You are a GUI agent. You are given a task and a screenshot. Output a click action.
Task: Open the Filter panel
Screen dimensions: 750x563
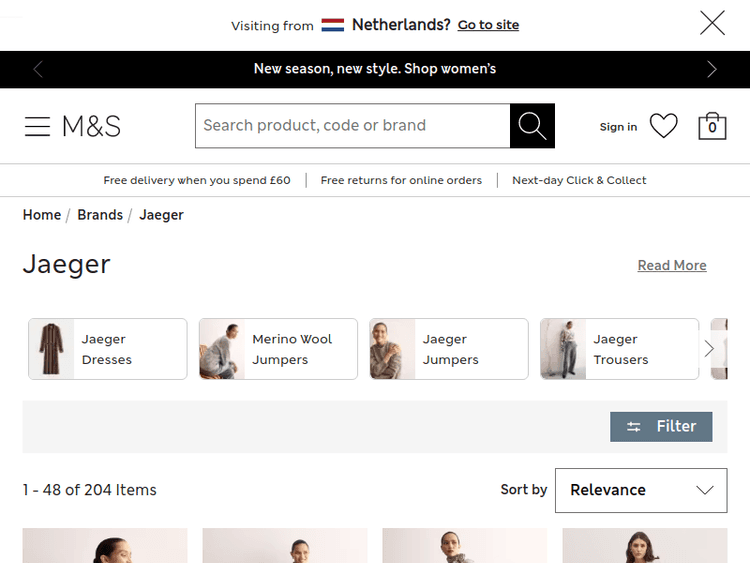(661, 427)
